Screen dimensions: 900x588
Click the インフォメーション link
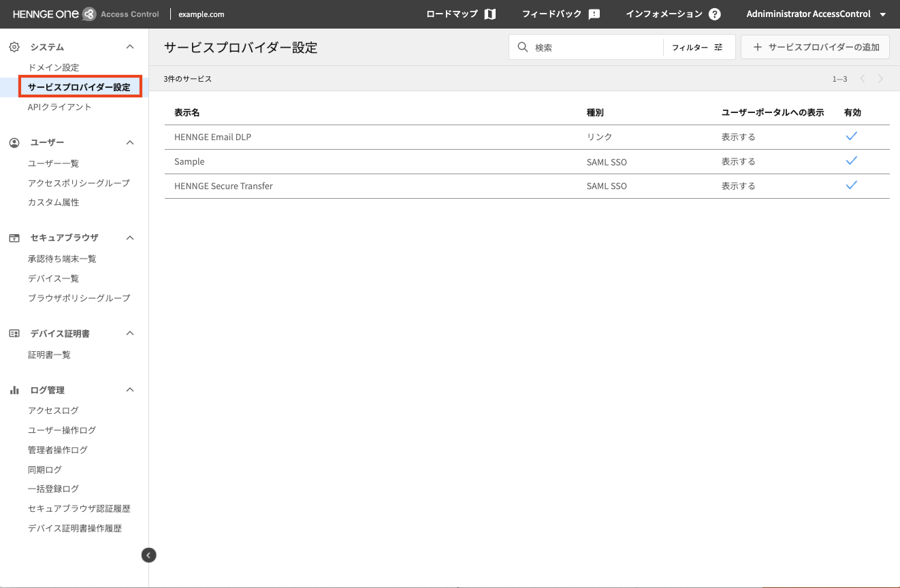[x=664, y=14]
